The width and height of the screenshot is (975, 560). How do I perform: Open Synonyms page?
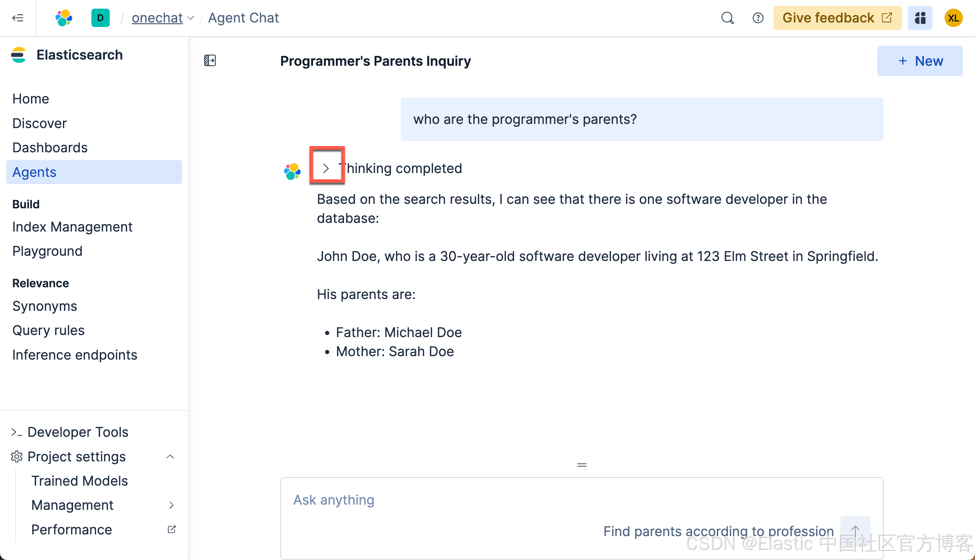click(45, 306)
